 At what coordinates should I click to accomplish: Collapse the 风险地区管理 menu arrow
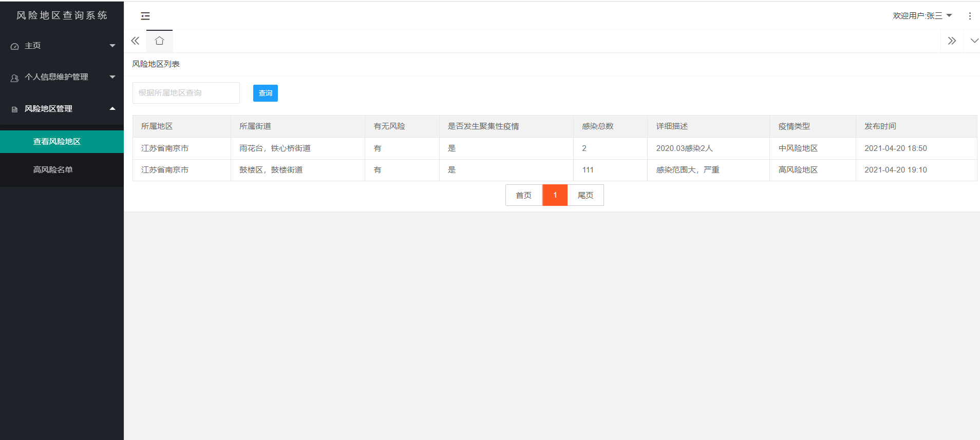tap(112, 108)
